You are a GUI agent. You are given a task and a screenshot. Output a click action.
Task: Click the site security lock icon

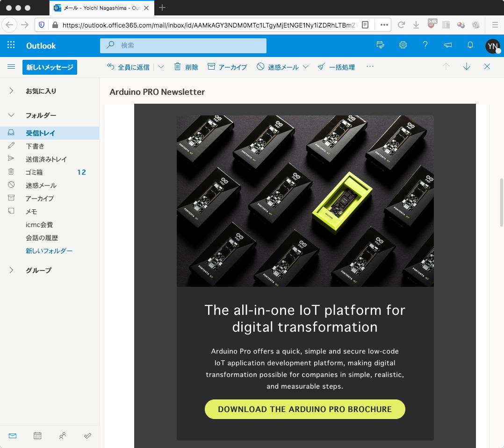coord(55,25)
